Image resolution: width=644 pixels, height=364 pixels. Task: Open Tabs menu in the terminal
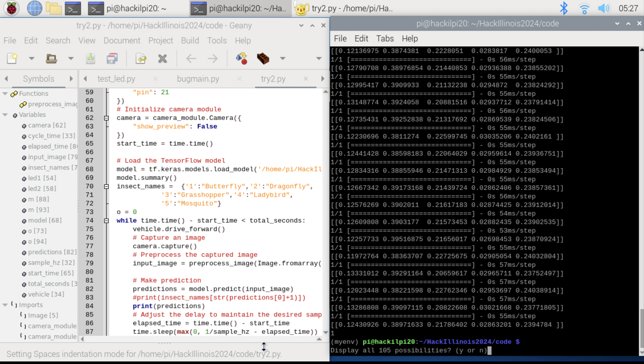(x=385, y=39)
